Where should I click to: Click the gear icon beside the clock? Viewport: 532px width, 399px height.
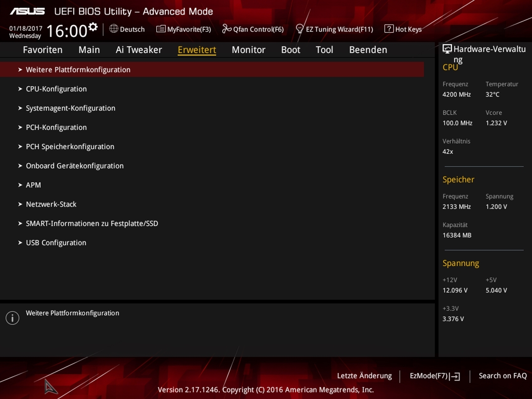[93, 27]
